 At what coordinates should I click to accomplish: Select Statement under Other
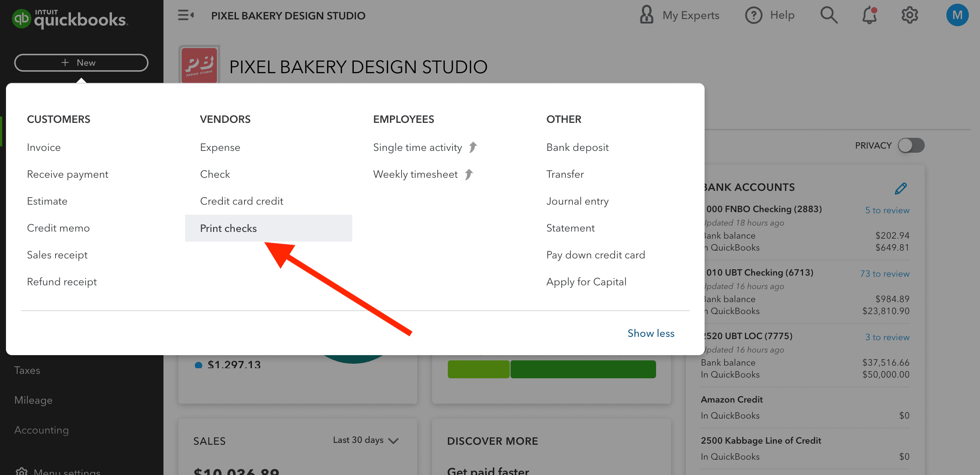pyautogui.click(x=570, y=228)
